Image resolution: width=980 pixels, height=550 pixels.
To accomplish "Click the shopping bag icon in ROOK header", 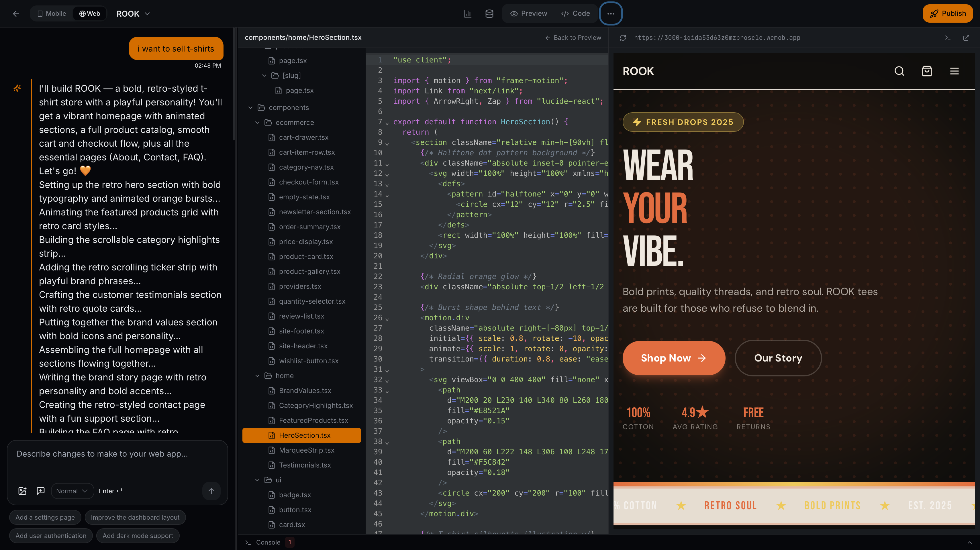I will click(x=927, y=71).
